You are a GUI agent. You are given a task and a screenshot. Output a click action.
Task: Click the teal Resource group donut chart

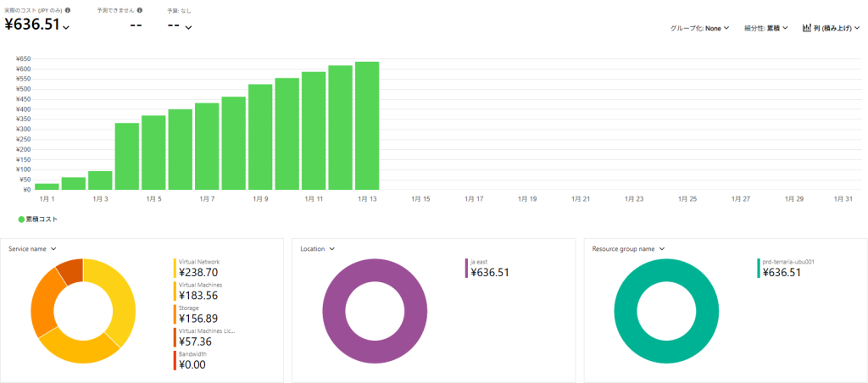tap(666, 311)
